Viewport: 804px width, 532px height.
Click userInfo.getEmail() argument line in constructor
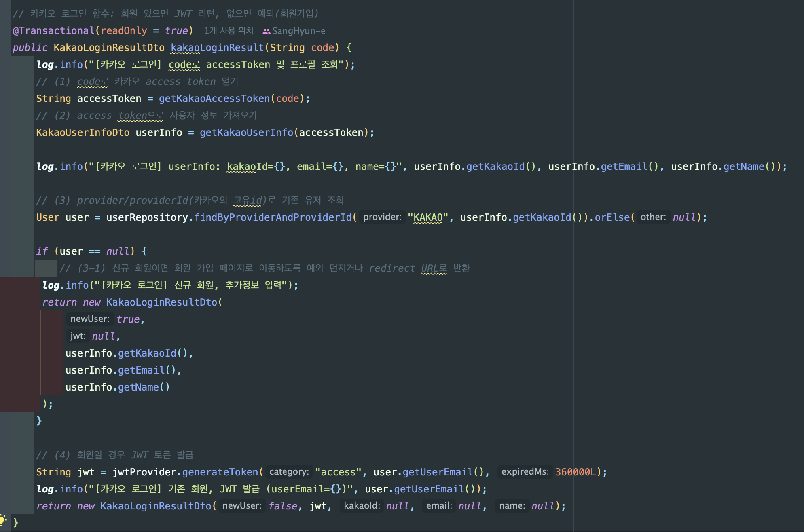click(x=123, y=370)
